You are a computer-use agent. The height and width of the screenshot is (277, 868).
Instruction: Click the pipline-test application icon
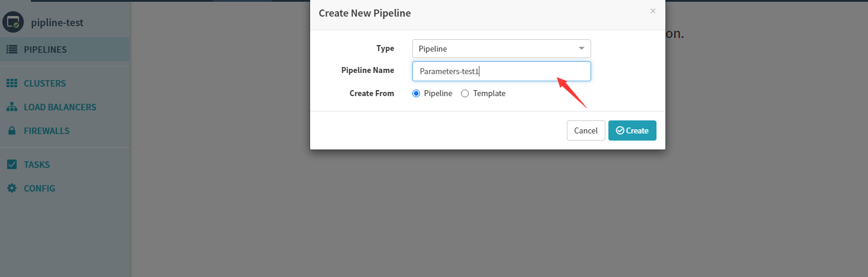coord(12,23)
